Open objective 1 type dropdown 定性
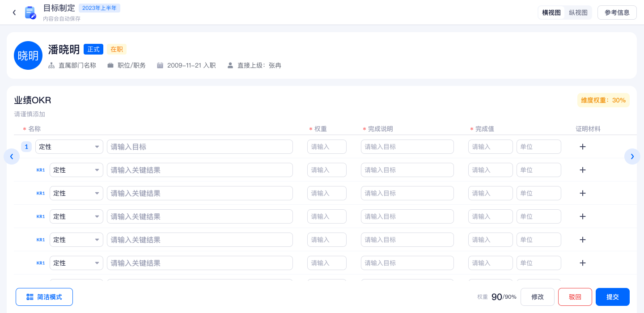644x313 pixels. click(69, 147)
